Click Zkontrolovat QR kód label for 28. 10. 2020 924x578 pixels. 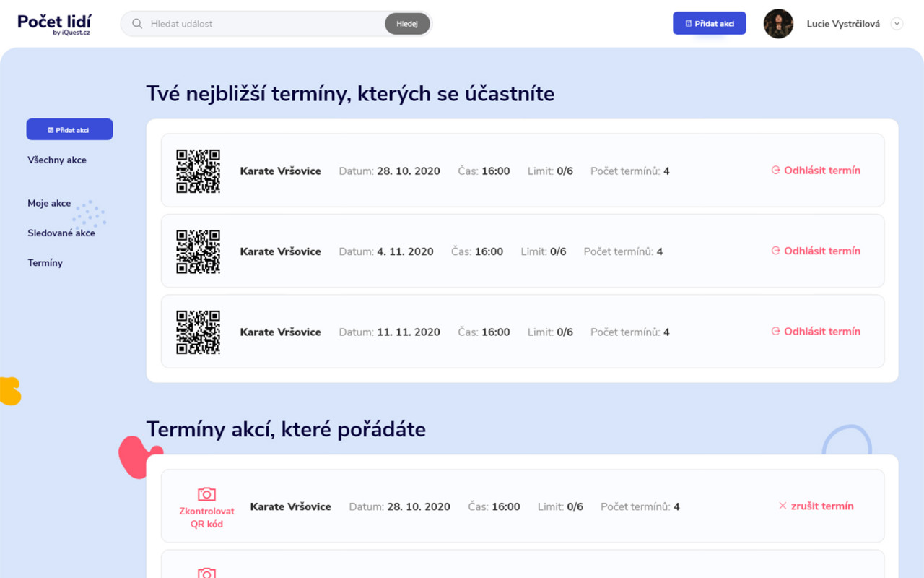coord(206,517)
